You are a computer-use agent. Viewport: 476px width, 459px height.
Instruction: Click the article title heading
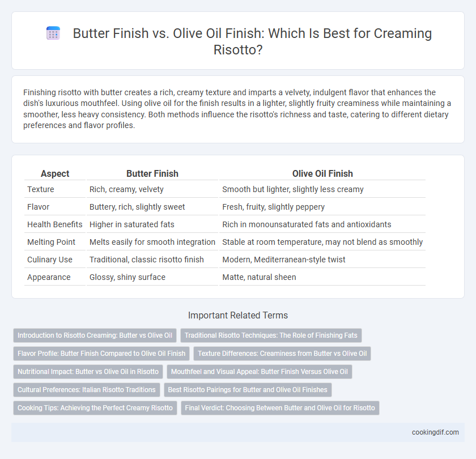click(x=252, y=41)
